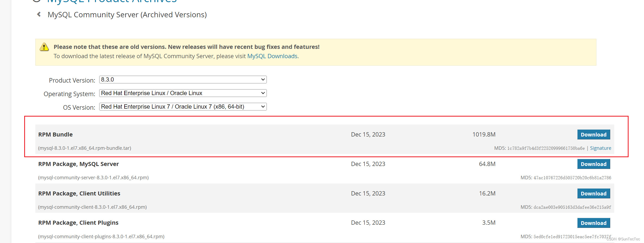Click the RPM Bundle date Dec 15, 2023
The width and height of the screenshot is (644, 243).
click(368, 135)
